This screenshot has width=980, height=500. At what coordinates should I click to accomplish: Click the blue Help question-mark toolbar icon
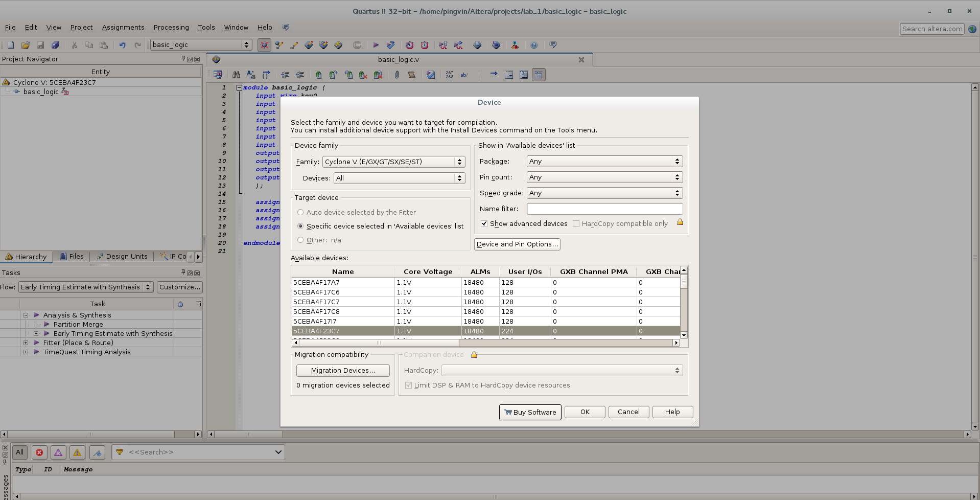click(534, 45)
